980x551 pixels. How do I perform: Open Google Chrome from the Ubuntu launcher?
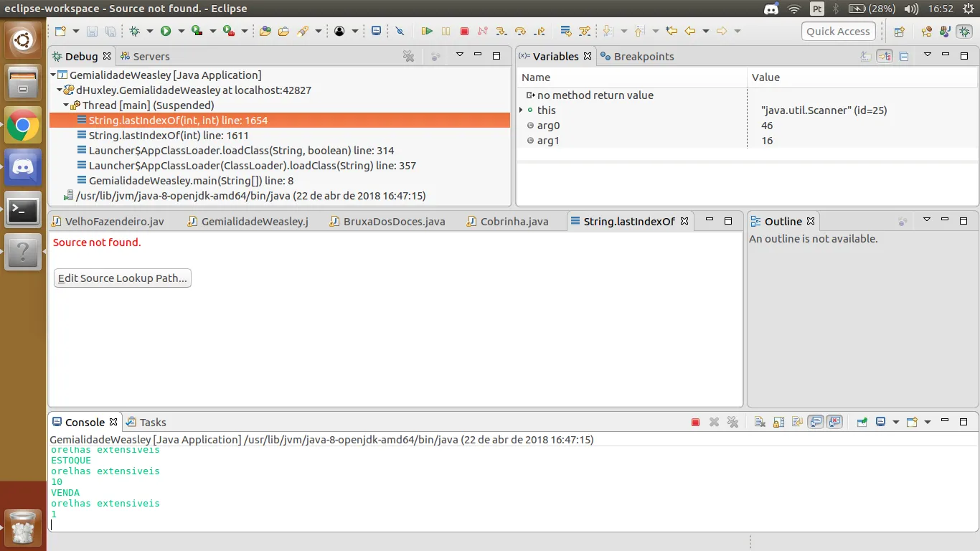pyautogui.click(x=23, y=126)
